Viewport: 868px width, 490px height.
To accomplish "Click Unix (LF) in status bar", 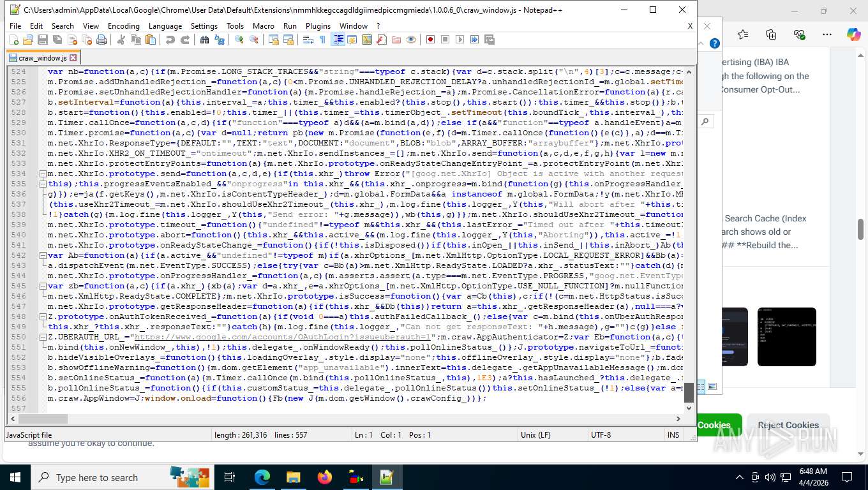I will click(537, 434).
